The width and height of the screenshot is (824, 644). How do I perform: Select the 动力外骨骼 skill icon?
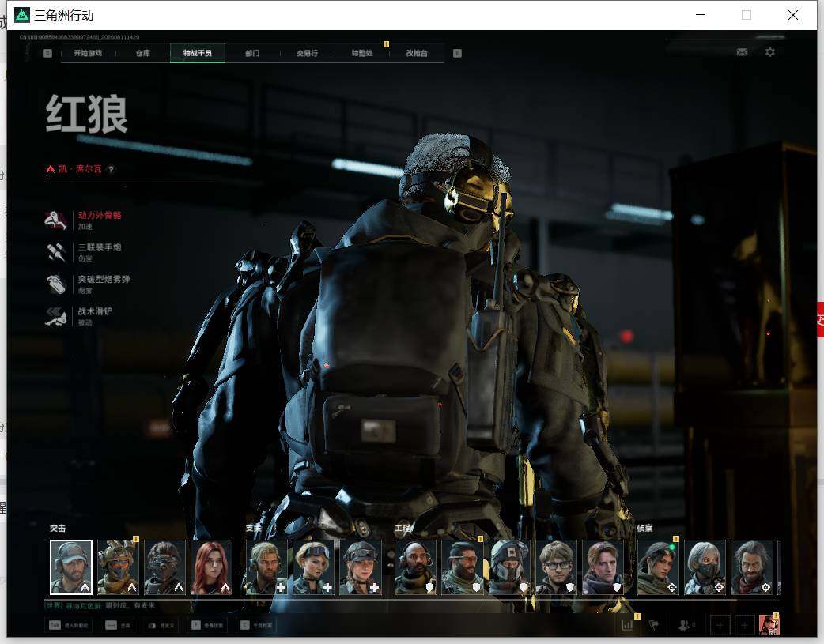coord(56,220)
